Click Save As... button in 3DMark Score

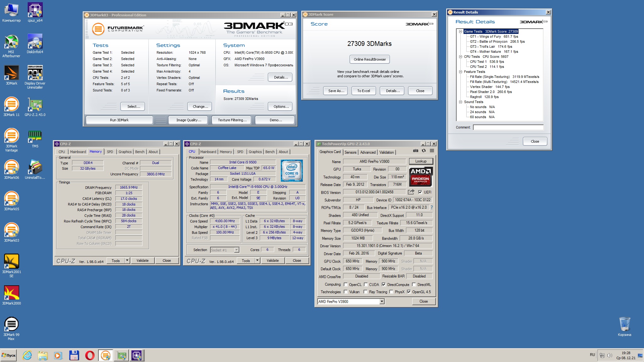pyautogui.click(x=336, y=91)
